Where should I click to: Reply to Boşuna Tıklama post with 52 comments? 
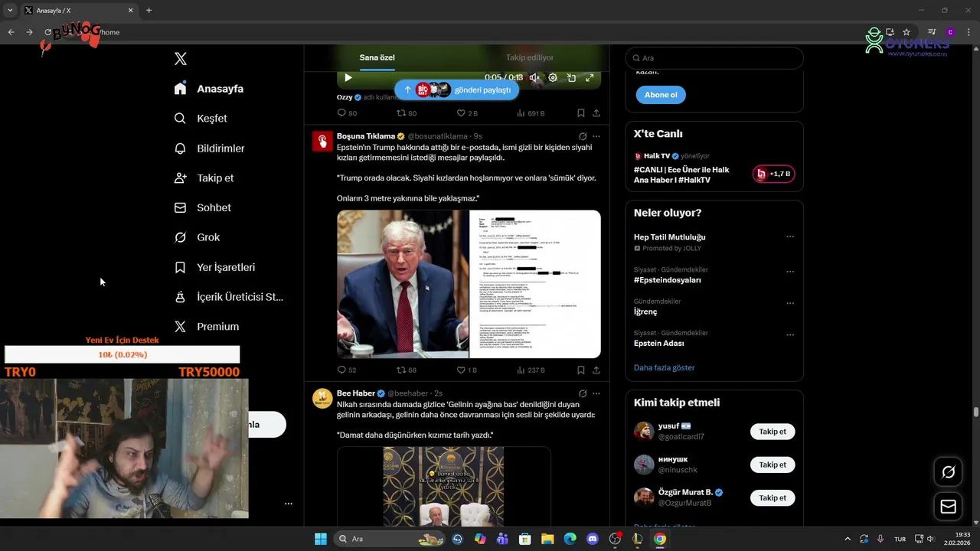(347, 370)
